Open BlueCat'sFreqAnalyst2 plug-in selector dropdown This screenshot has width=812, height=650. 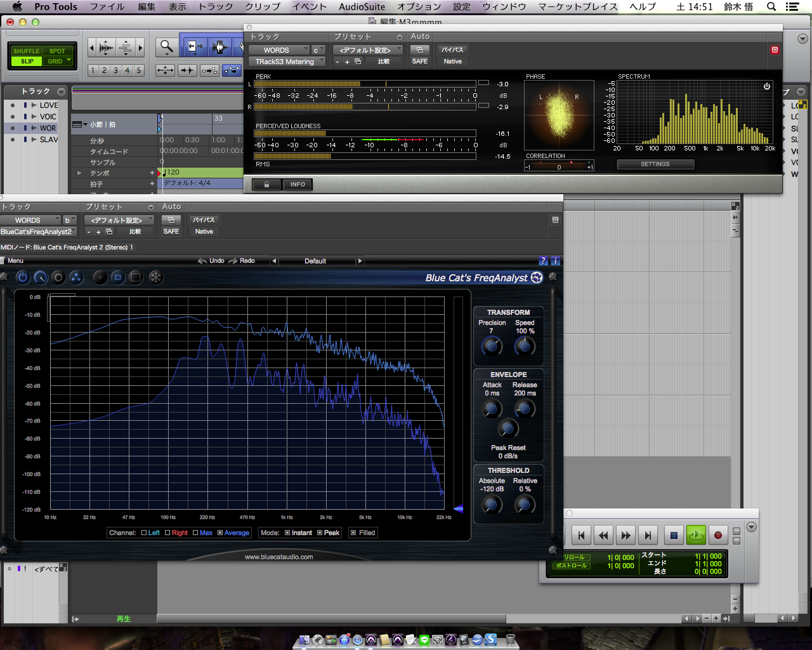(x=38, y=232)
